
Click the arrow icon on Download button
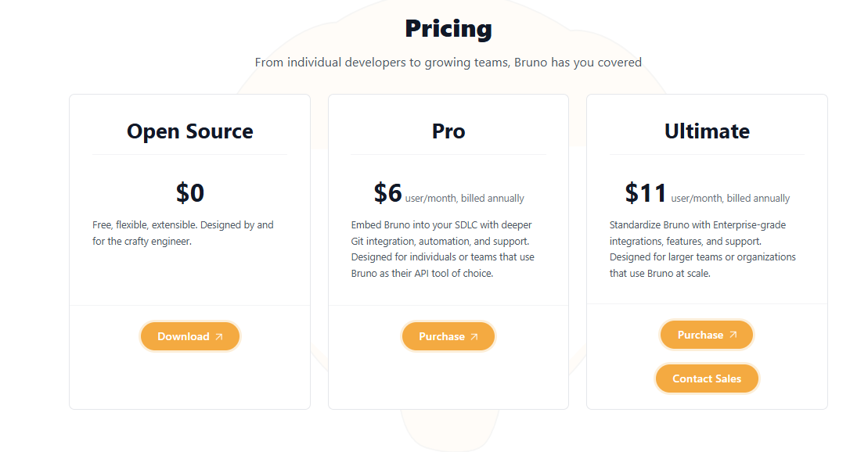click(x=219, y=336)
